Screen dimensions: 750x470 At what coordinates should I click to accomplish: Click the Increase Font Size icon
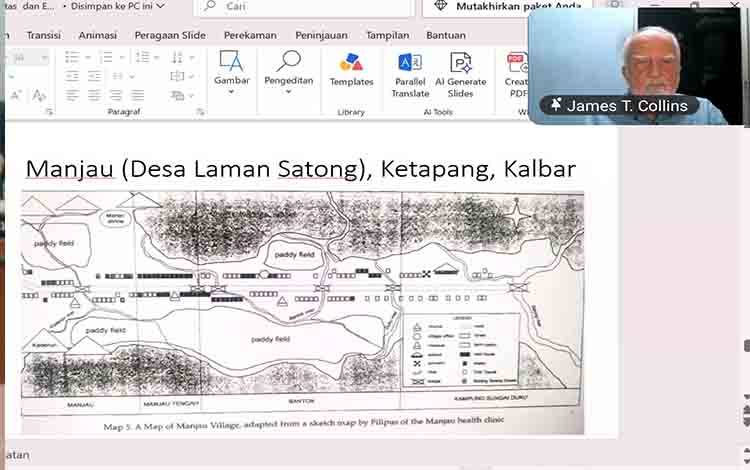(x=16, y=95)
